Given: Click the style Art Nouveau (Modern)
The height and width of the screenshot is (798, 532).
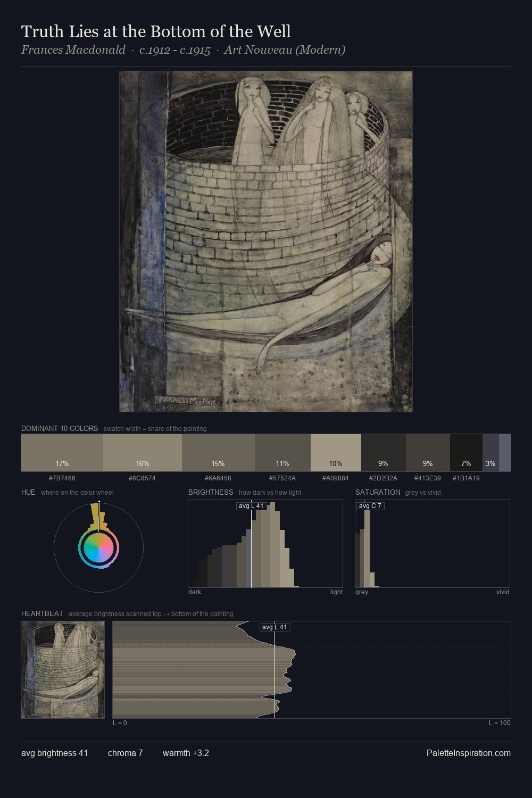Looking at the screenshot, I should click(285, 50).
